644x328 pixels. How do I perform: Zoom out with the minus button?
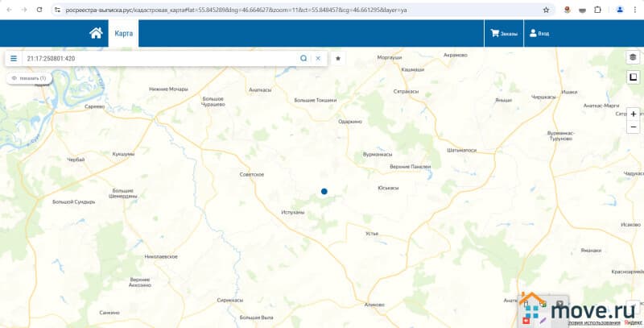tap(634, 127)
